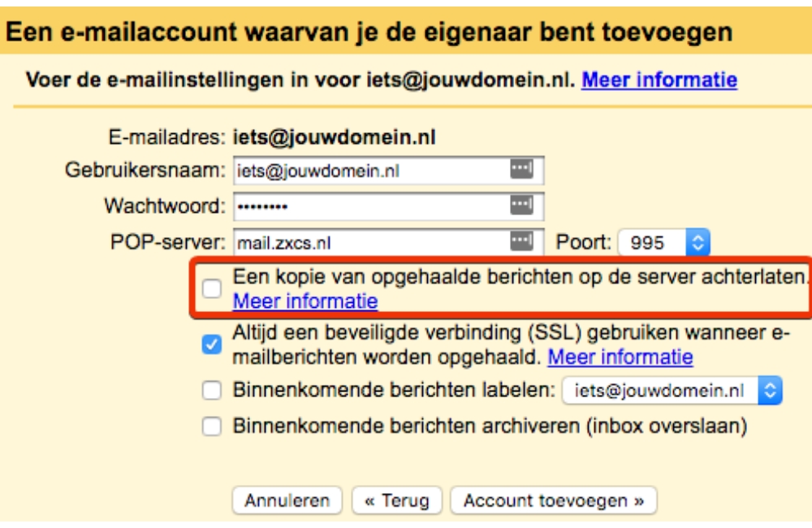The height and width of the screenshot is (528, 812).
Task: Click password manager icon in Wachtwoord field
Action: coord(520,206)
